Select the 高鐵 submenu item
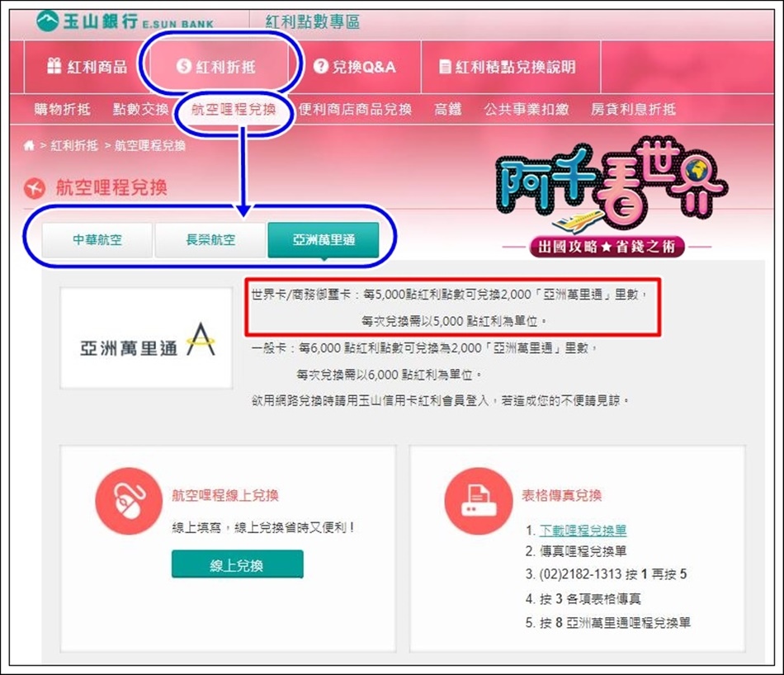This screenshot has height=675, width=784. [447, 109]
